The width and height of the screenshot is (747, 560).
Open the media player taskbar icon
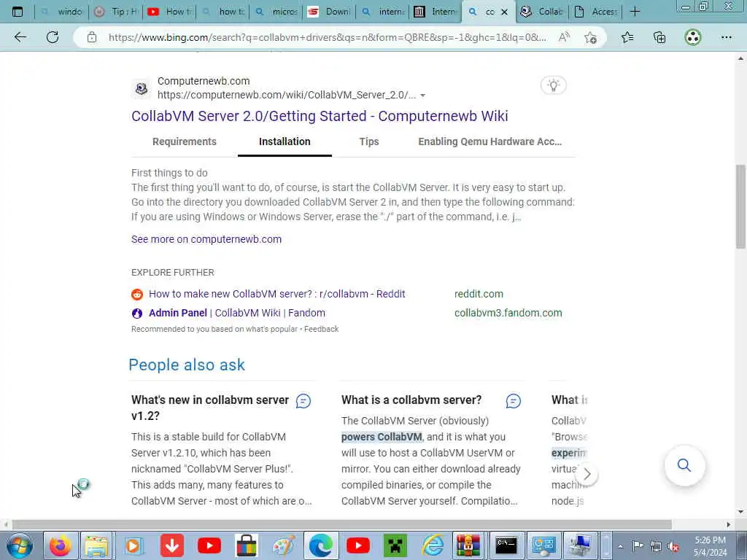[133, 545]
